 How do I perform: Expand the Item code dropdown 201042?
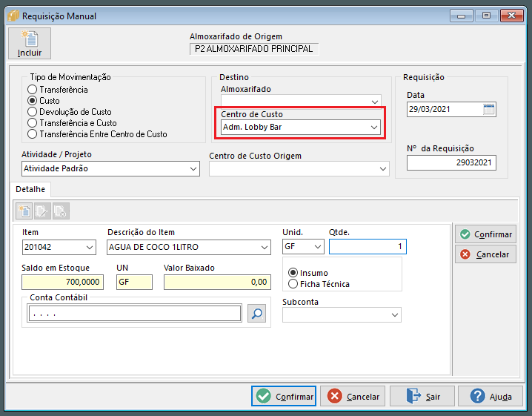[x=90, y=247]
